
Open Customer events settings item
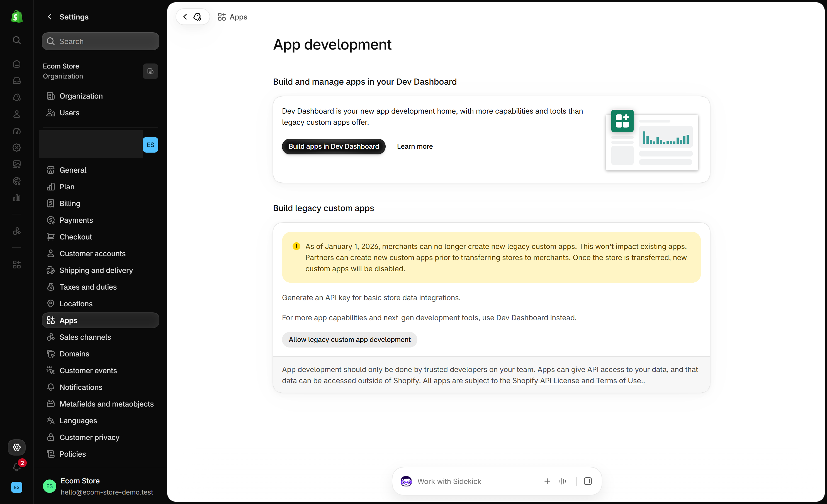100,371
